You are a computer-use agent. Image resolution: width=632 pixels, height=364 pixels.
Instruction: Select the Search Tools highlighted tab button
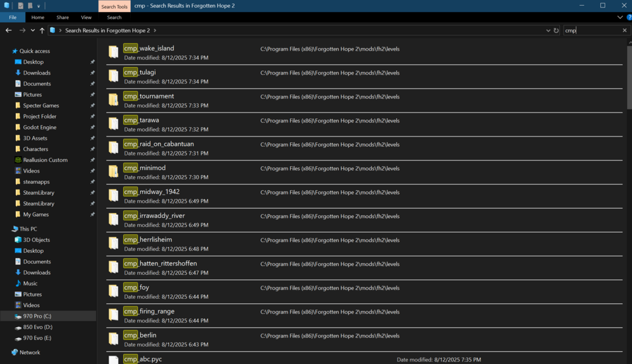click(x=114, y=6)
